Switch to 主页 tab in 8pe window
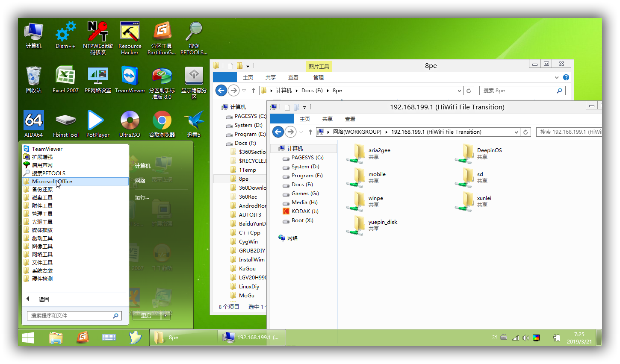This screenshot has width=620, height=364. [x=248, y=77]
